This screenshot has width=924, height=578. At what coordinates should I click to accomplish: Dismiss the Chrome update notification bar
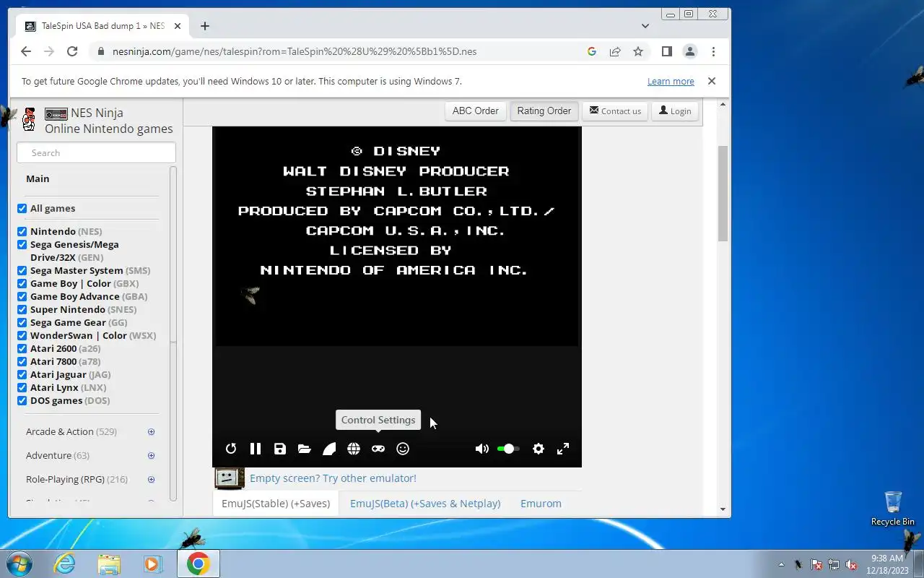[x=712, y=81]
